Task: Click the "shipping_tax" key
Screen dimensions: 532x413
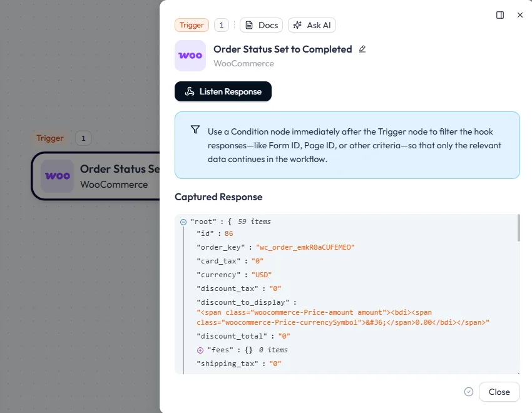Action: 227,364
